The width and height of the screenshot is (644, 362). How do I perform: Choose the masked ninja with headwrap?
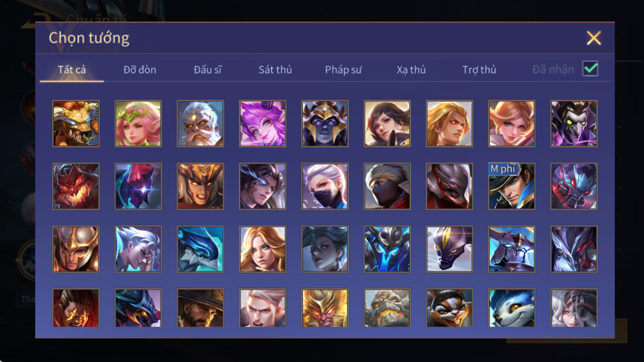387,186
